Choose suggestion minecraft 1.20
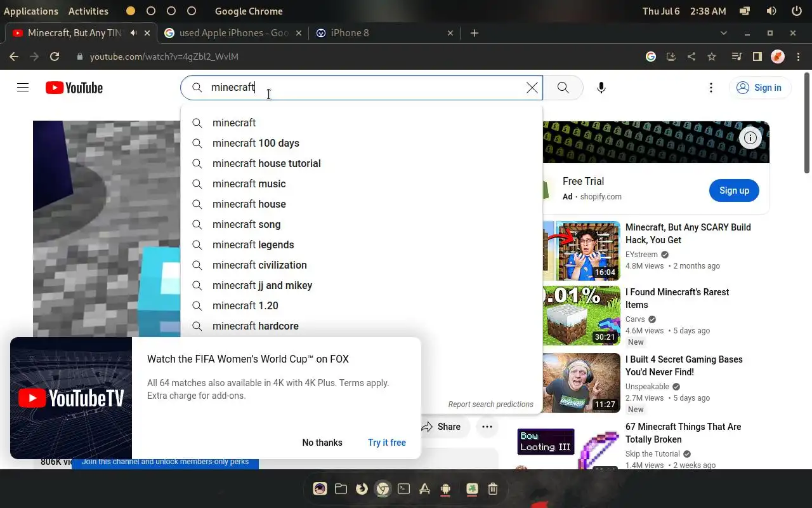 [362, 305]
